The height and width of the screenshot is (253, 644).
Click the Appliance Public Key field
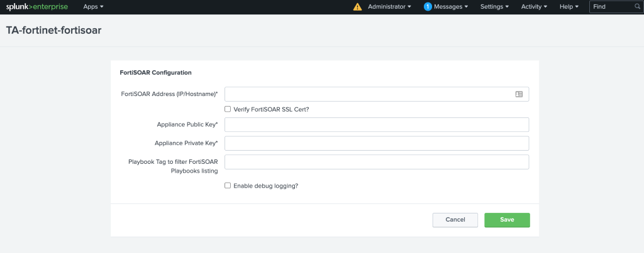click(x=377, y=125)
